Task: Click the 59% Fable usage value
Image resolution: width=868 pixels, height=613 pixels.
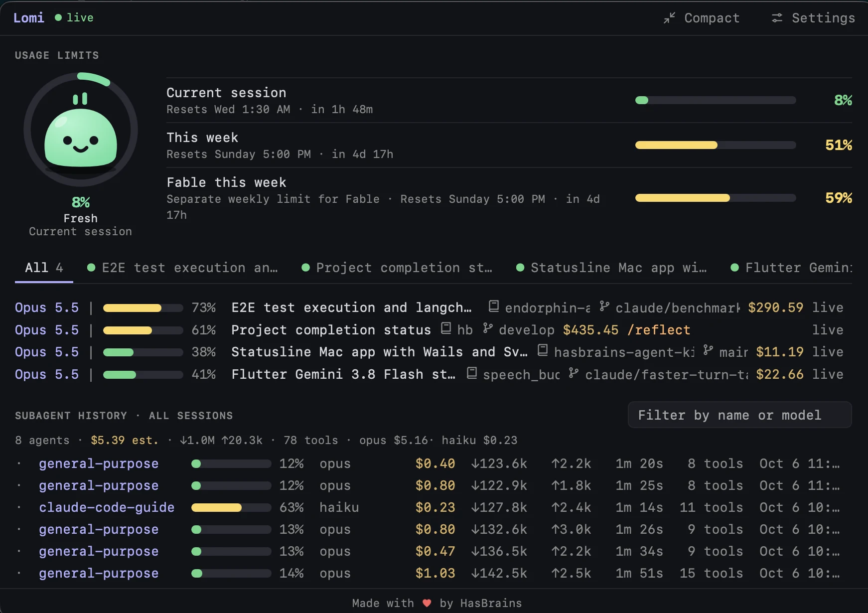Action: tap(839, 198)
